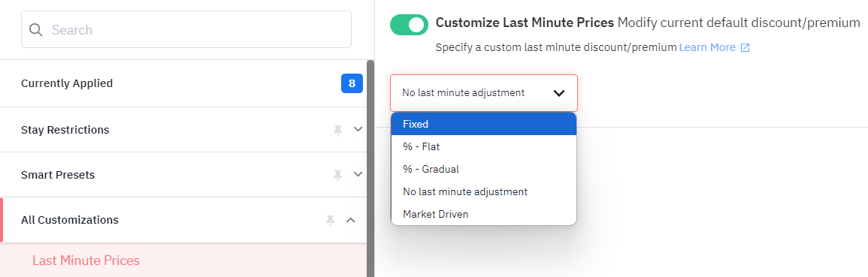Choose the % - Flat option

(484, 146)
